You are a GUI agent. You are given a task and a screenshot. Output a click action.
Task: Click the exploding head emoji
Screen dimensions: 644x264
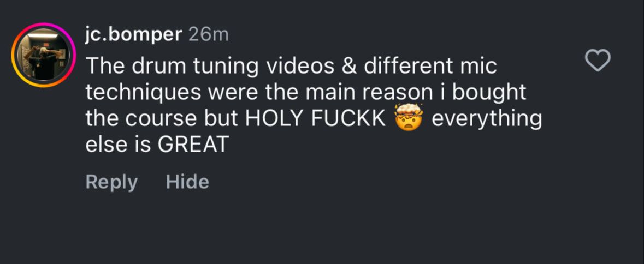[x=409, y=118]
